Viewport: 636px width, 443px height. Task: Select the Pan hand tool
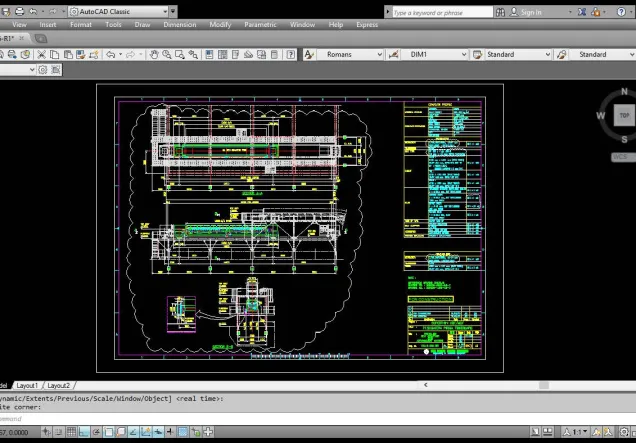[x=155, y=54]
